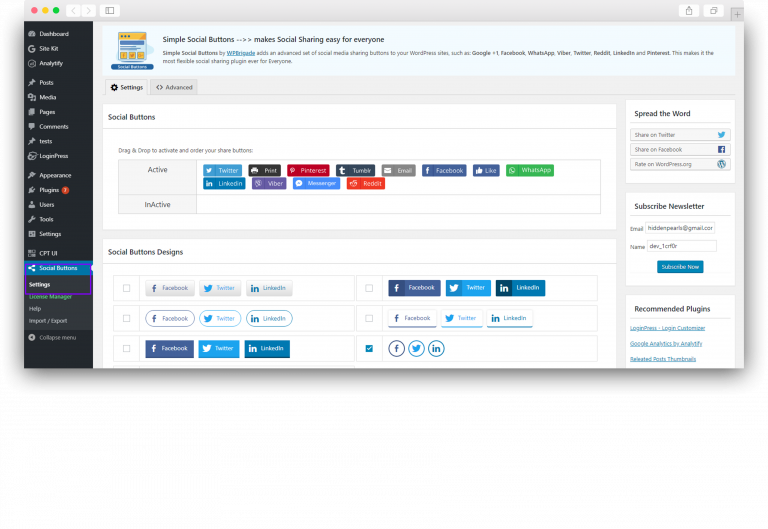Viewport: 768px width, 529px height.
Task: Check the solid colored buttons design
Action: tap(369, 288)
